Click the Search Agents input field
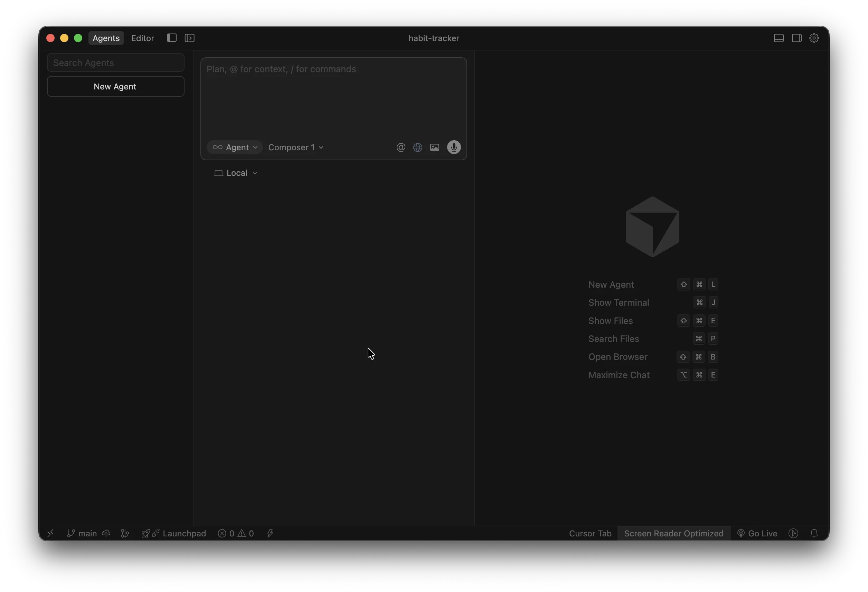This screenshot has height=592, width=868. point(115,63)
